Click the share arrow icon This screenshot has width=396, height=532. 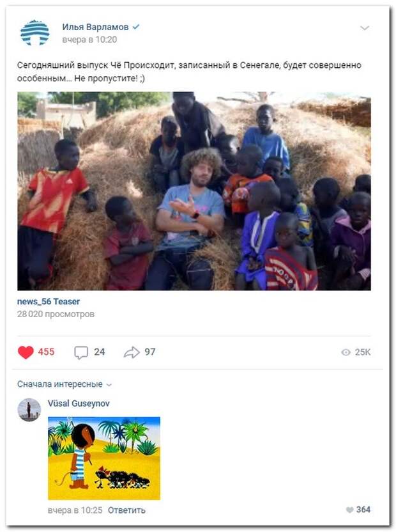(x=132, y=352)
